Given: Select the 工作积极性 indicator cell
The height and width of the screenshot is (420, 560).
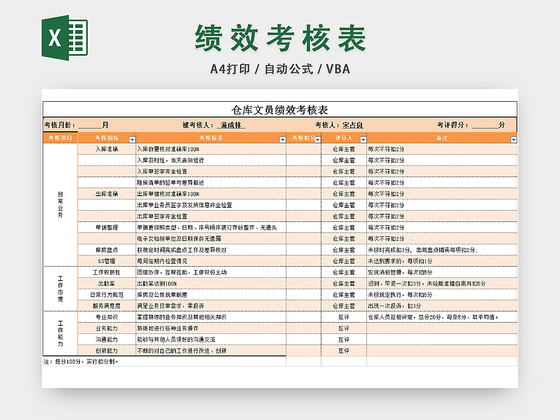Looking at the screenshot, I should 107,272.
